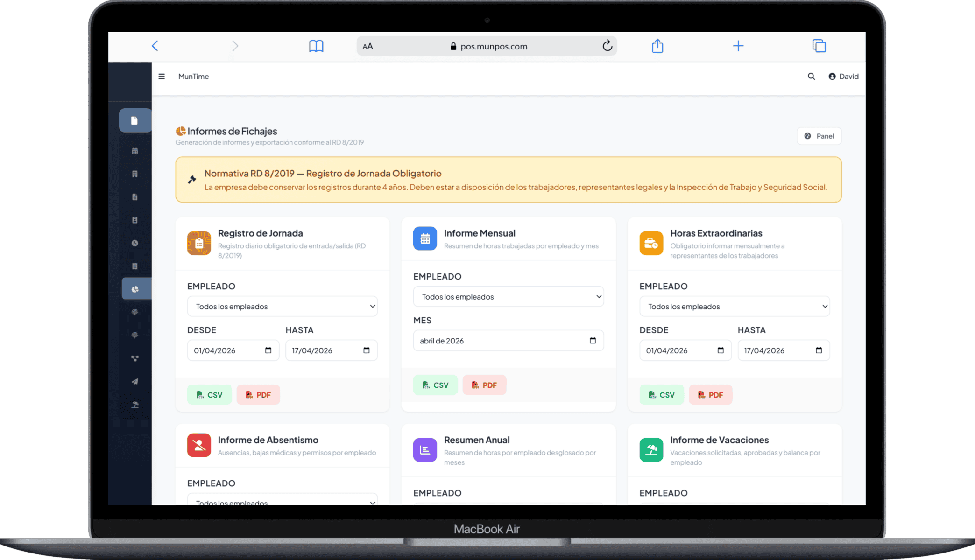
Task: Go back with the browser back arrow
Action: 155,46
